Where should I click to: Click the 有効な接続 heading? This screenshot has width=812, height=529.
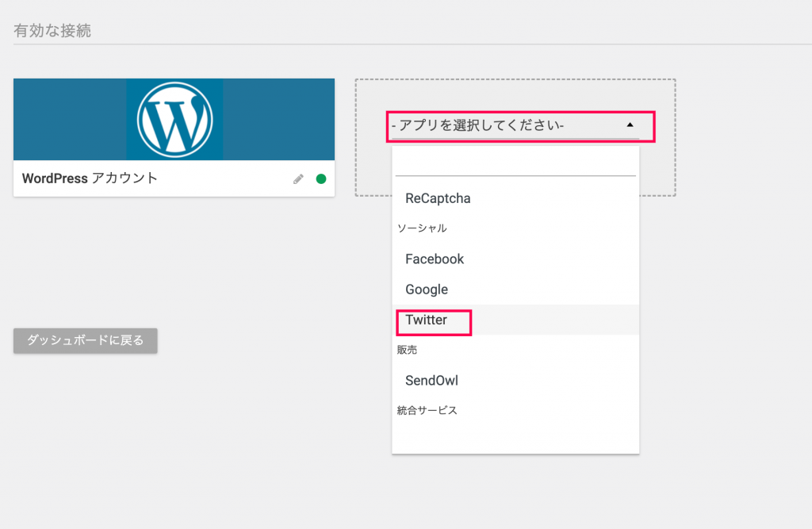click(x=52, y=31)
